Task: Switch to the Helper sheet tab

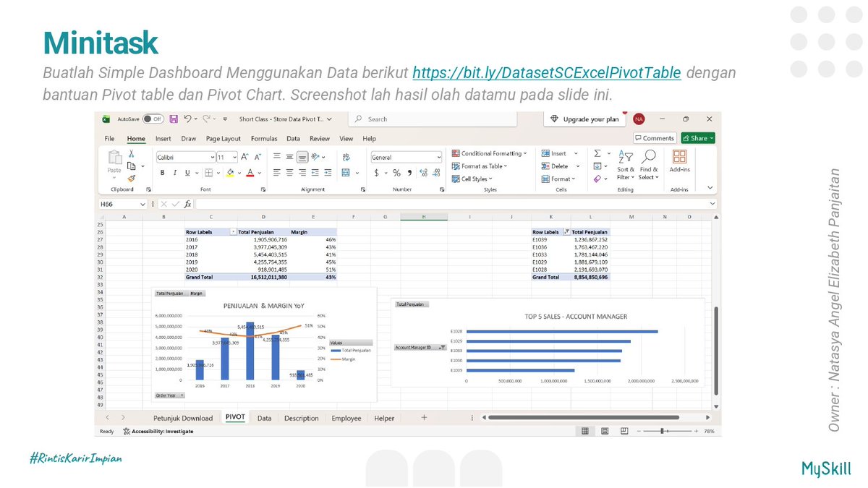Action: click(384, 418)
